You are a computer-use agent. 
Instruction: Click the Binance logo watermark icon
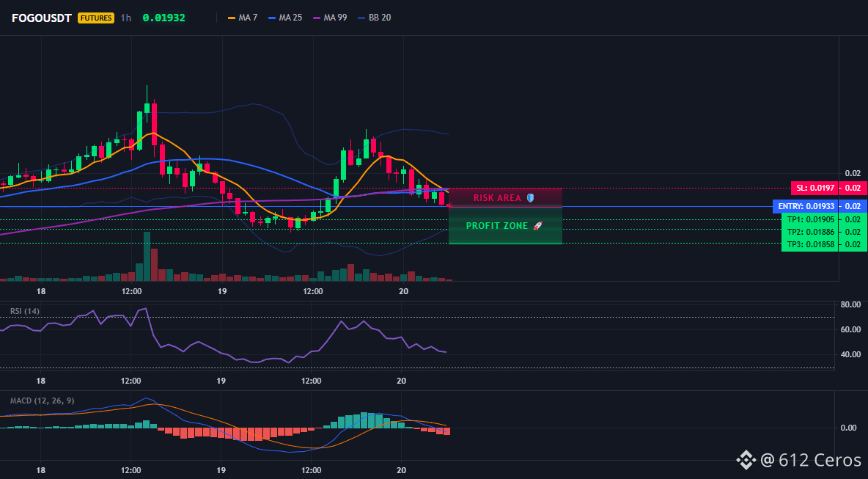coord(746,460)
